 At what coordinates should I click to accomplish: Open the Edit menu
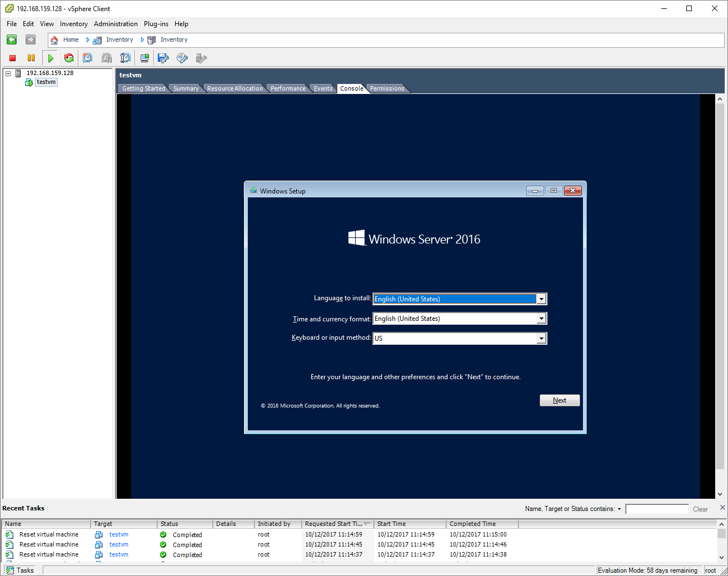point(28,24)
